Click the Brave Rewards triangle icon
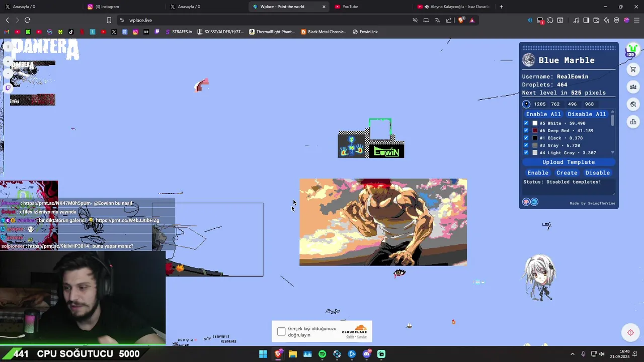This screenshot has height=362, width=644. point(472,20)
